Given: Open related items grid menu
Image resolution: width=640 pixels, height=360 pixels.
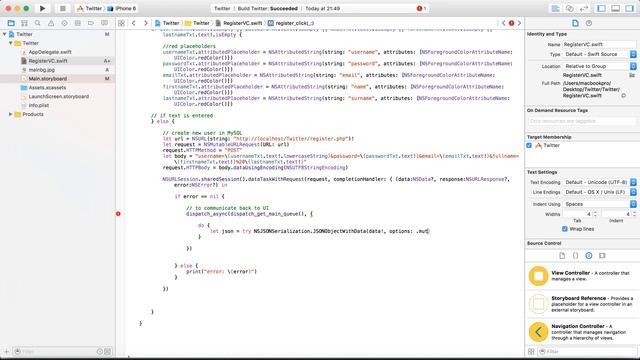Looking at the screenshot, I should pos(121,23).
